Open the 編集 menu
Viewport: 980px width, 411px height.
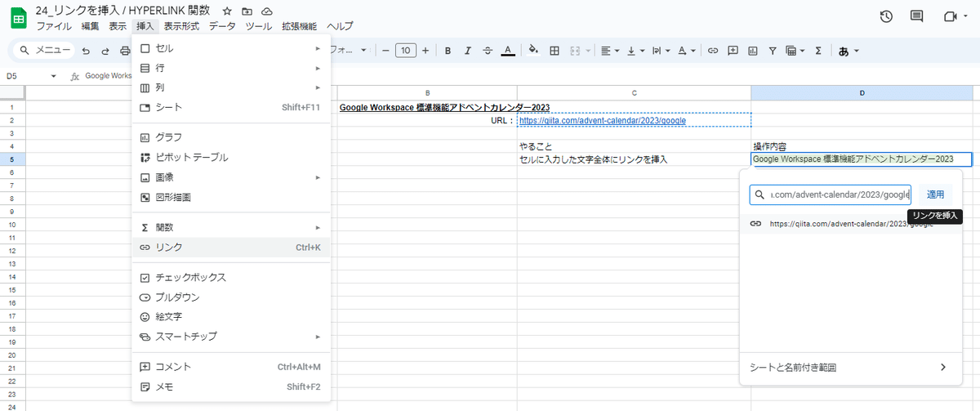tap(90, 26)
